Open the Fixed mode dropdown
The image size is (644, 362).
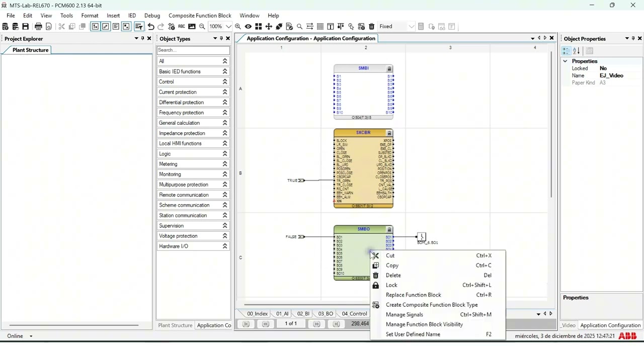pos(412,27)
